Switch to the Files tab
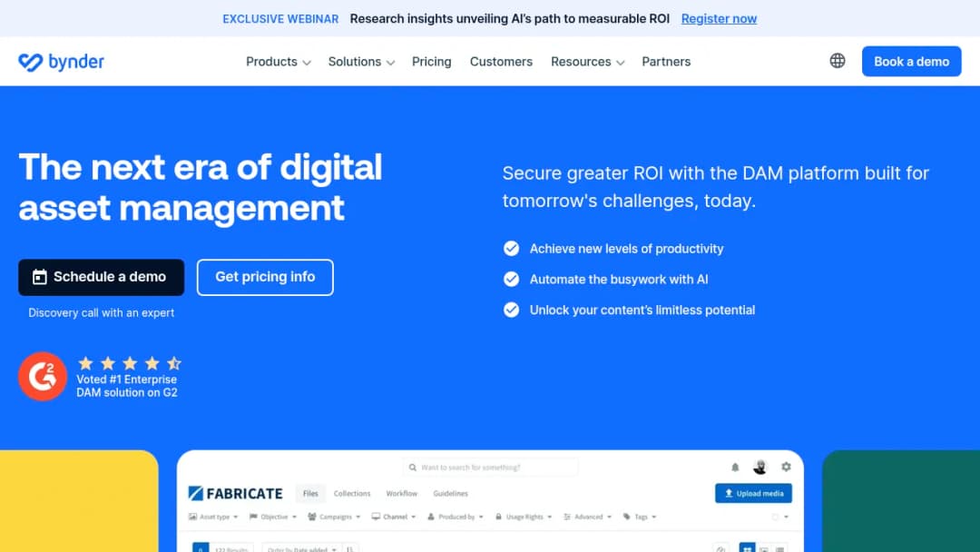This screenshot has width=980, height=552. [x=310, y=494]
